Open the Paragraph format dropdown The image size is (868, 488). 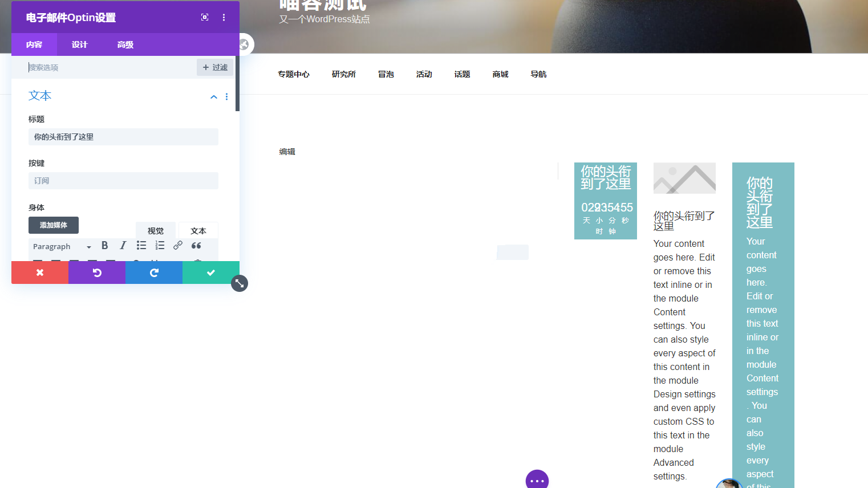coord(62,247)
